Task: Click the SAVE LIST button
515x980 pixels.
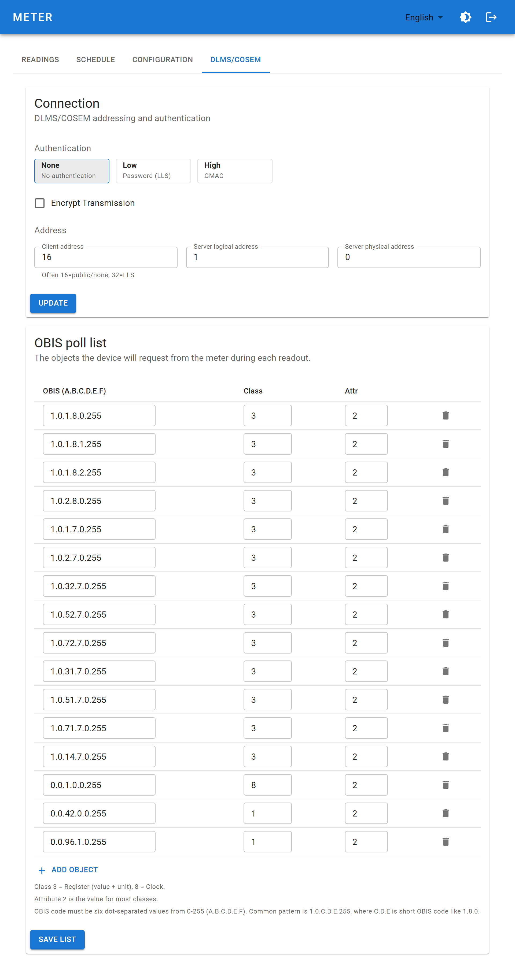Action: (57, 940)
